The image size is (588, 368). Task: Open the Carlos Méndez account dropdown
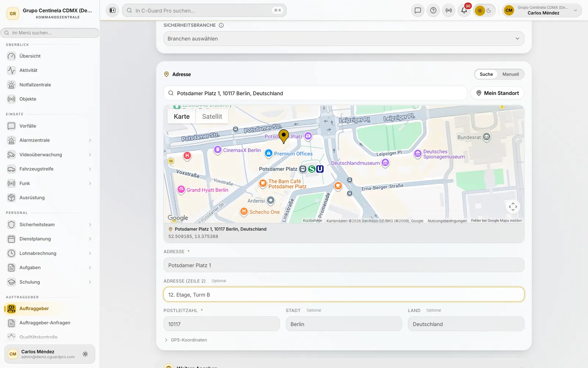coord(542,10)
